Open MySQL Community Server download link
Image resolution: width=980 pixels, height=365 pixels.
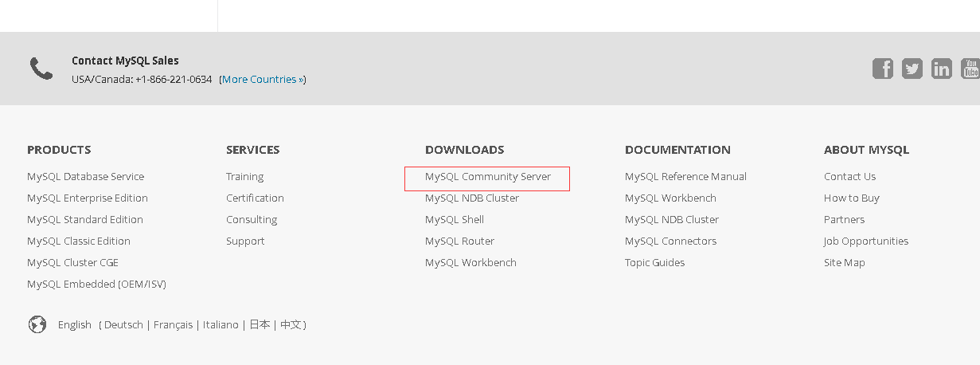488,177
